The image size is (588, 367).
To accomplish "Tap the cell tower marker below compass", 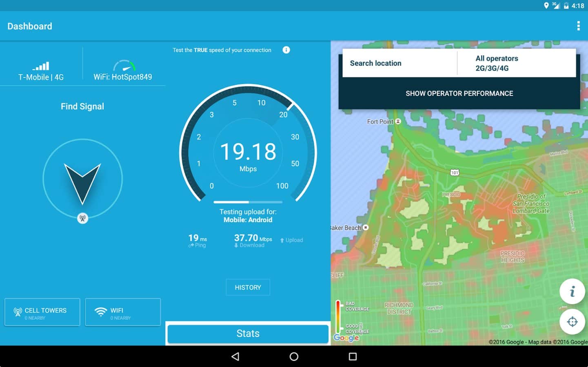I will point(82,218).
